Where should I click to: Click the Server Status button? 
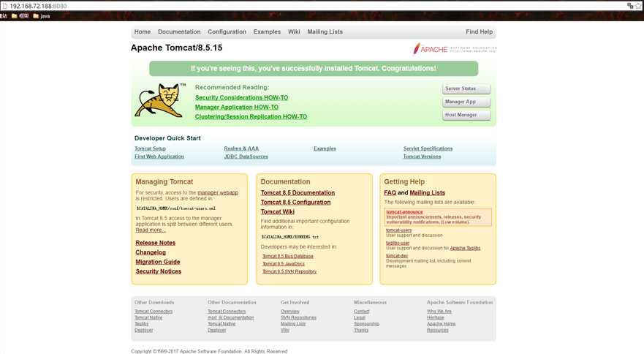click(x=466, y=88)
